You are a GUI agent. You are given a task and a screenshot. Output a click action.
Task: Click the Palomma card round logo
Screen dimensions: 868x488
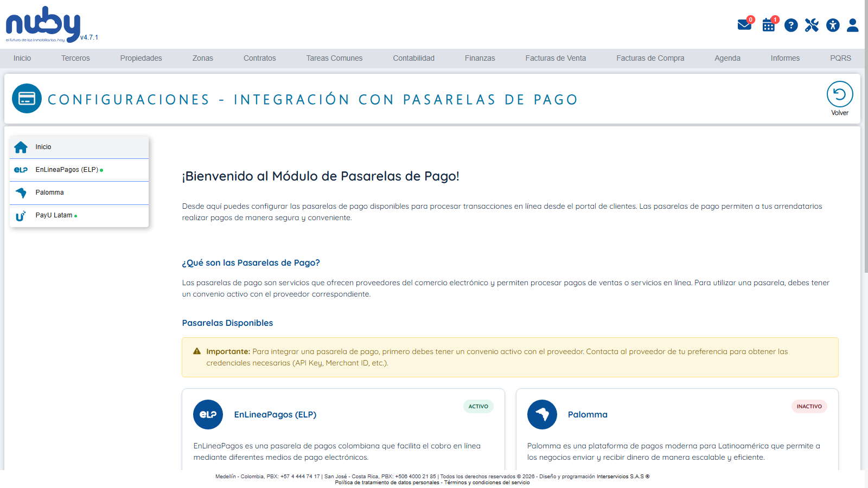click(x=542, y=414)
